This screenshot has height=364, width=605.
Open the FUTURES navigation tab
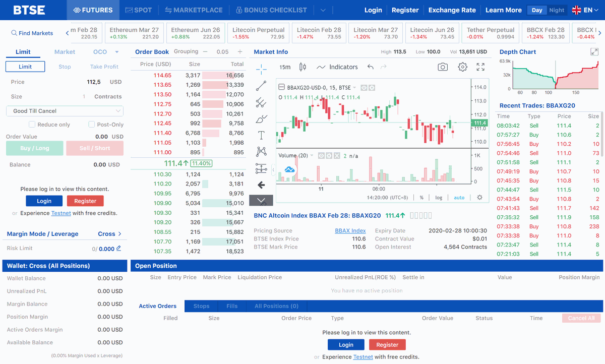point(93,10)
